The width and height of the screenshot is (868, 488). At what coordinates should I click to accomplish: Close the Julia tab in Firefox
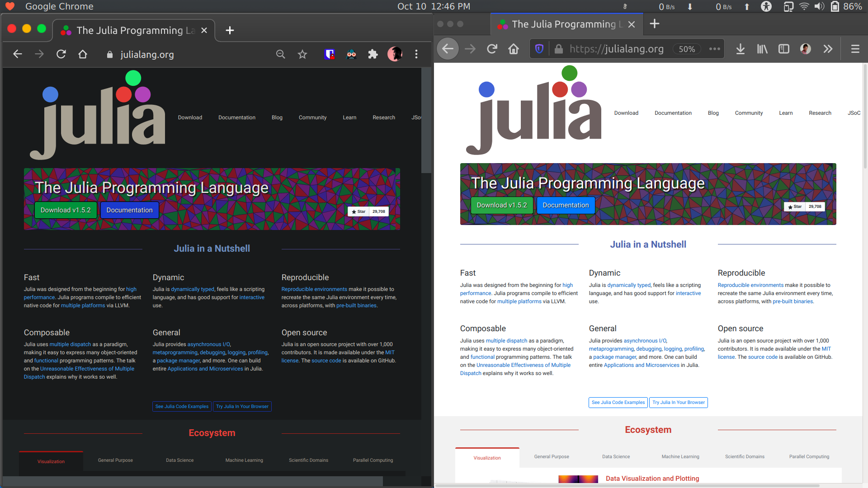click(x=632, y=24)
